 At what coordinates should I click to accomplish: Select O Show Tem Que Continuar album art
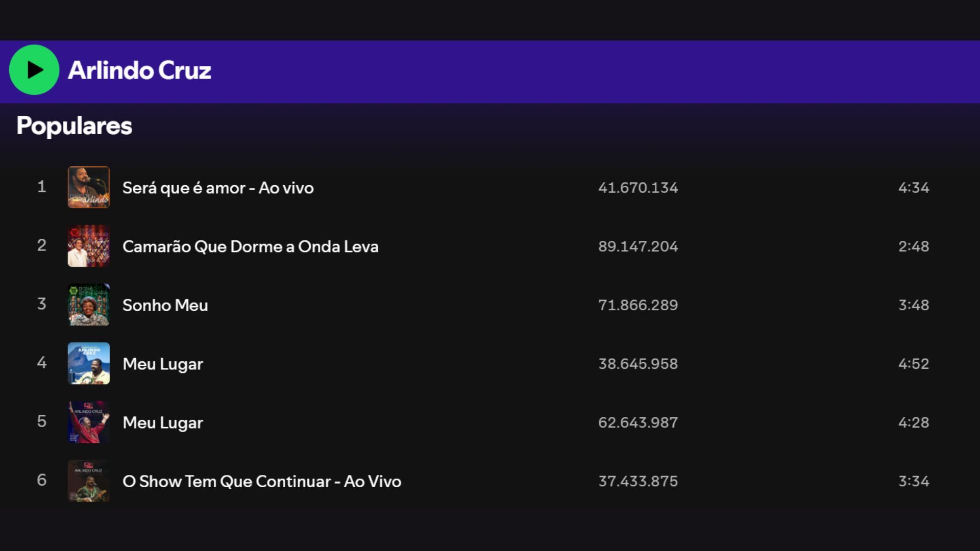(x=89, y=481)
